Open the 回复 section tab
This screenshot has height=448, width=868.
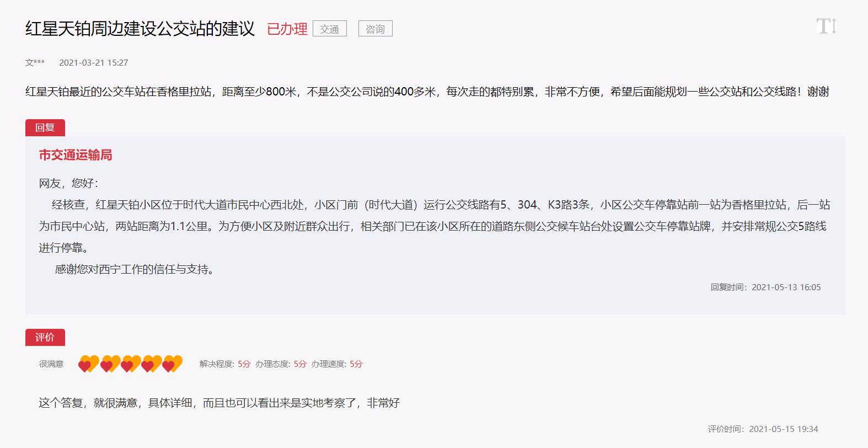[45, 127]
